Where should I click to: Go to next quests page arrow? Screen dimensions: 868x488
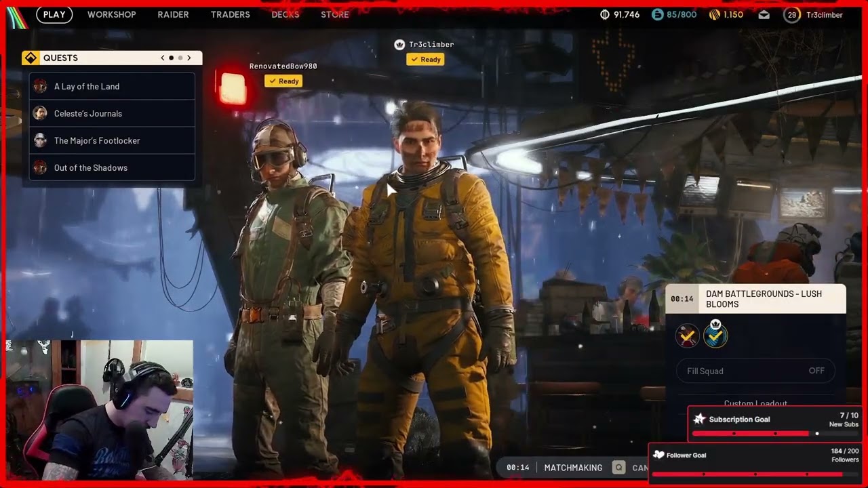click(x=189, y=58)
